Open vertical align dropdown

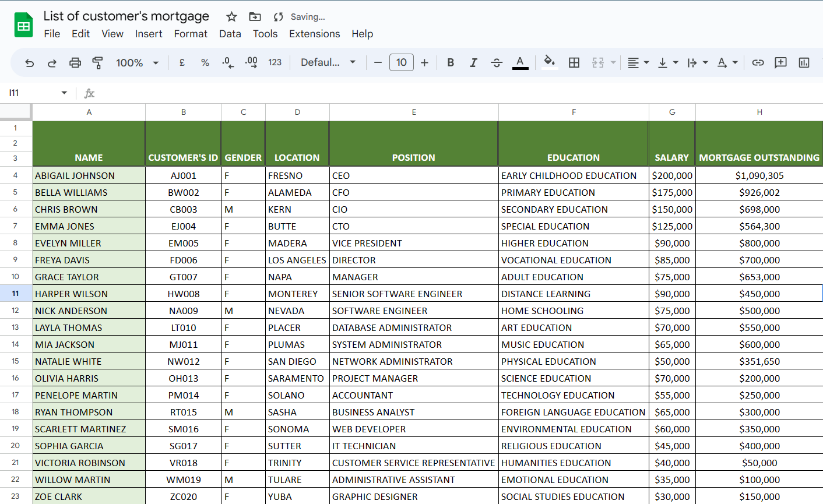(667, 63)
